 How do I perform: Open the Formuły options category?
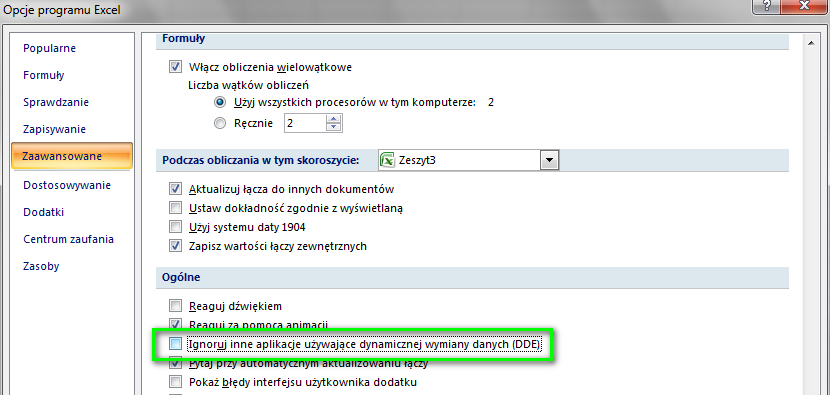(x=44, y=75)
